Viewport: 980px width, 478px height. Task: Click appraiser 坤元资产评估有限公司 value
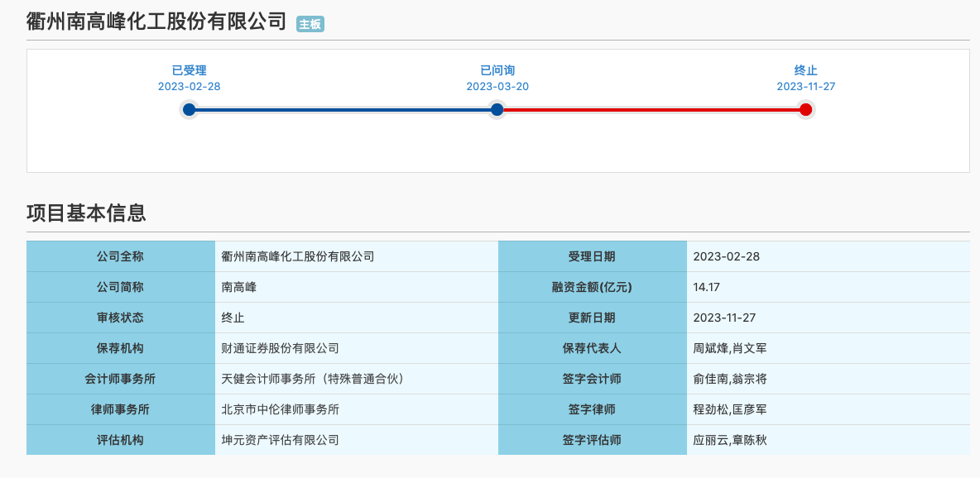[x=280, y=440]
